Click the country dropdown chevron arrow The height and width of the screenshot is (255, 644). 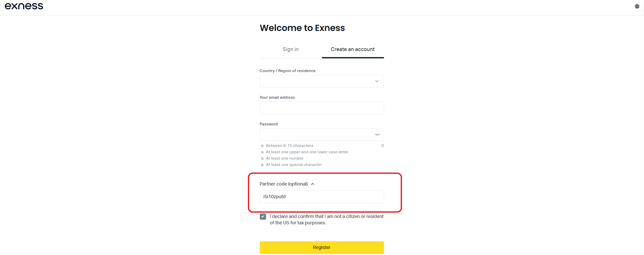pyautogui.click(x=377, y=81)
